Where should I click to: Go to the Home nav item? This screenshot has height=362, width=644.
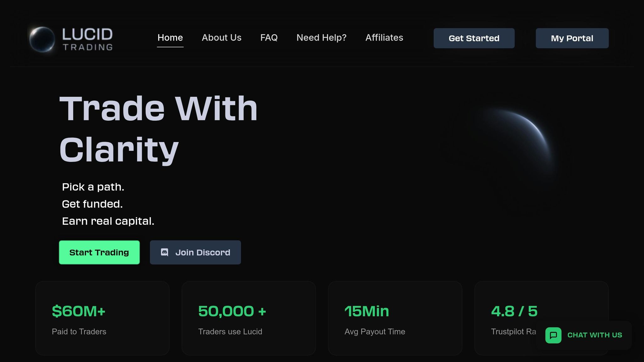coord(170,38)
